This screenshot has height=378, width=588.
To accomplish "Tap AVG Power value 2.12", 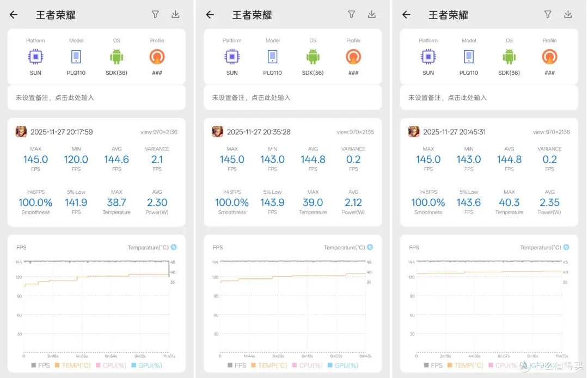I will 353,203.
